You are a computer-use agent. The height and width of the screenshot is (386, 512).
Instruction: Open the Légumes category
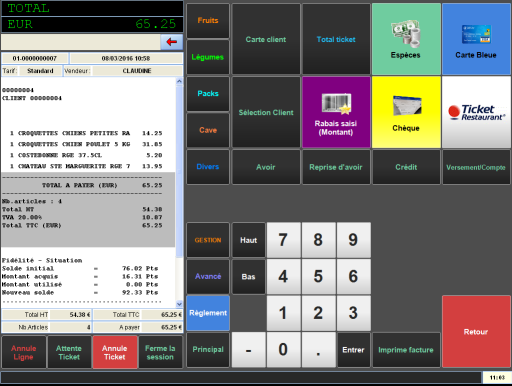(x=208, y=57)
